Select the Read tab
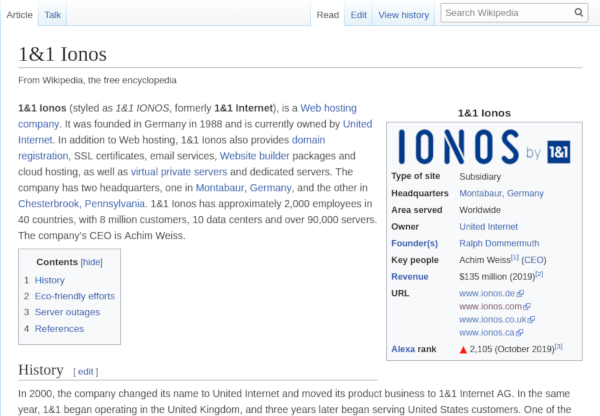This screenshot has width=600, height=416. point(328,15)
